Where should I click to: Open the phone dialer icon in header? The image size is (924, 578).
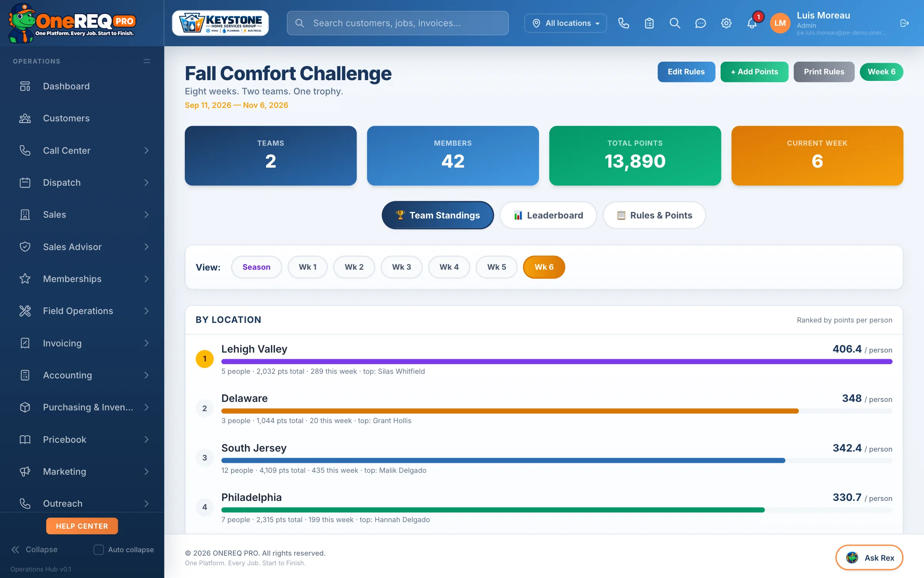tap(623, 23)
